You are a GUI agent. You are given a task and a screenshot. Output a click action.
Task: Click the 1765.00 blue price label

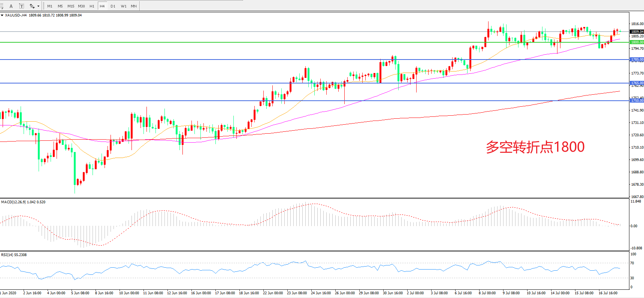[637, 83]
